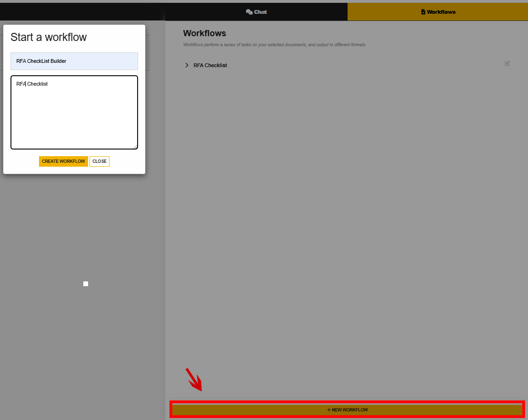Dismiss dialog with the CLOSE button
This screenshot has width=528, height=420.
coord(100,161)
